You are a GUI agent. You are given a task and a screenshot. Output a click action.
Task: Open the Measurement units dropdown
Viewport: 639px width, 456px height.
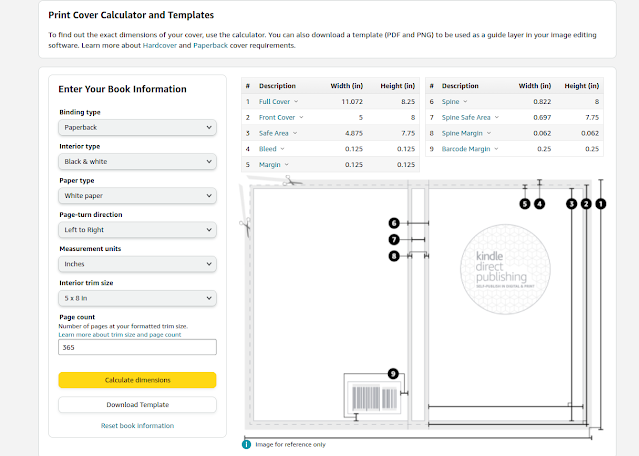[137, 264]
